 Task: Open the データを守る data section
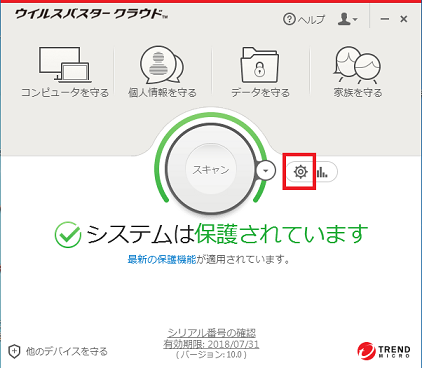(x=260, y=72)
